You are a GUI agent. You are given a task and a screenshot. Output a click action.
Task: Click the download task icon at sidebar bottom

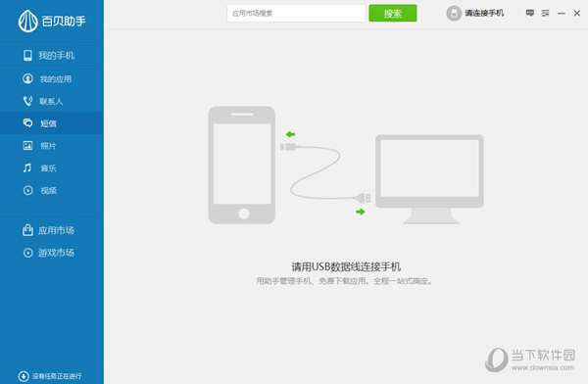coord(24,376)
